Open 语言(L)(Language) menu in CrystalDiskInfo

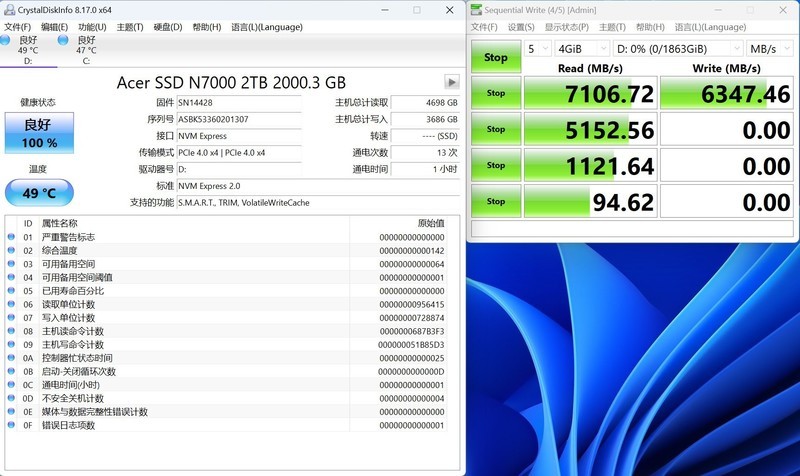click(267, 27)
